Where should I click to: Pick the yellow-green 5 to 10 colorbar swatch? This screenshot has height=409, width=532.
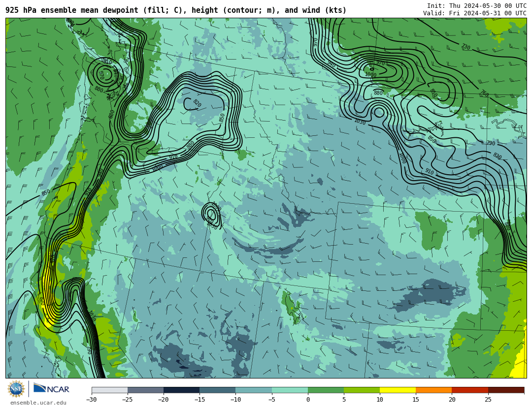click(x=362, y=390)
